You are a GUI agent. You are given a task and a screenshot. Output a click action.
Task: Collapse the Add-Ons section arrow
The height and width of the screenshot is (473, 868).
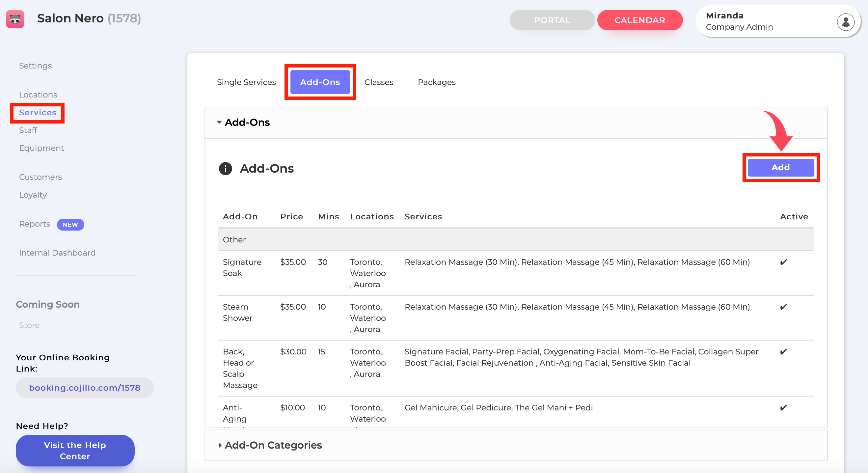coord(219,122)
